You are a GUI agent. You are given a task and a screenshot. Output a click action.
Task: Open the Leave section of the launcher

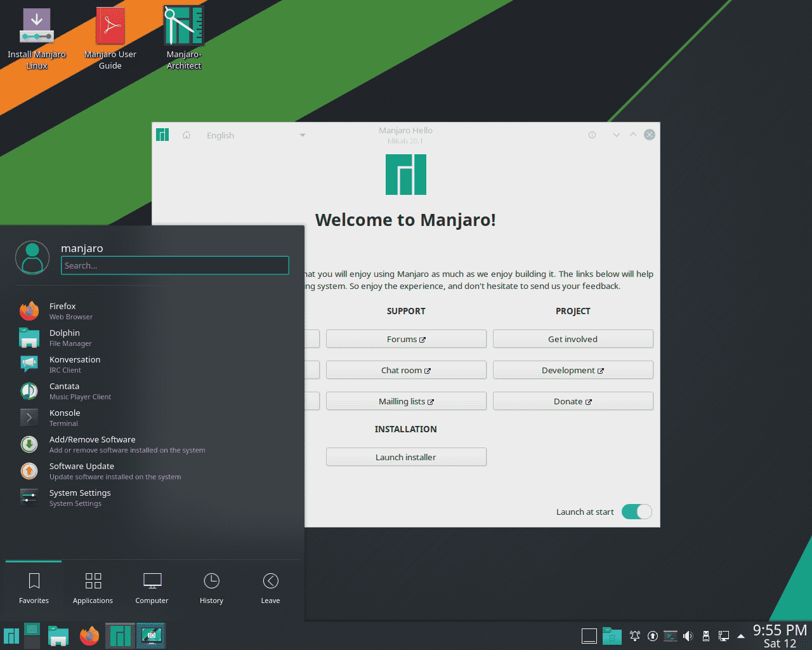270,587
